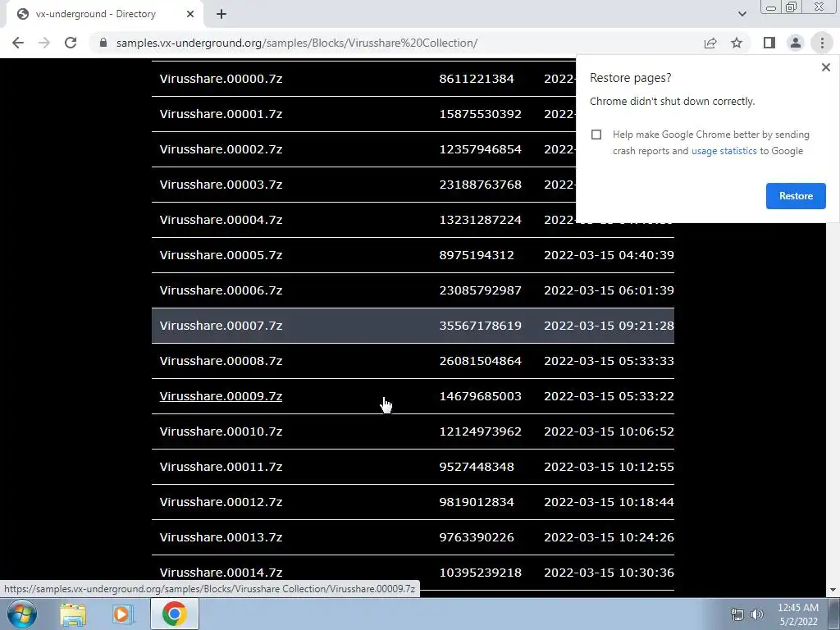Click underlined Virusshare.00009.7z link
This screenshot has width=840, height=630.
[x=221, y=396]
